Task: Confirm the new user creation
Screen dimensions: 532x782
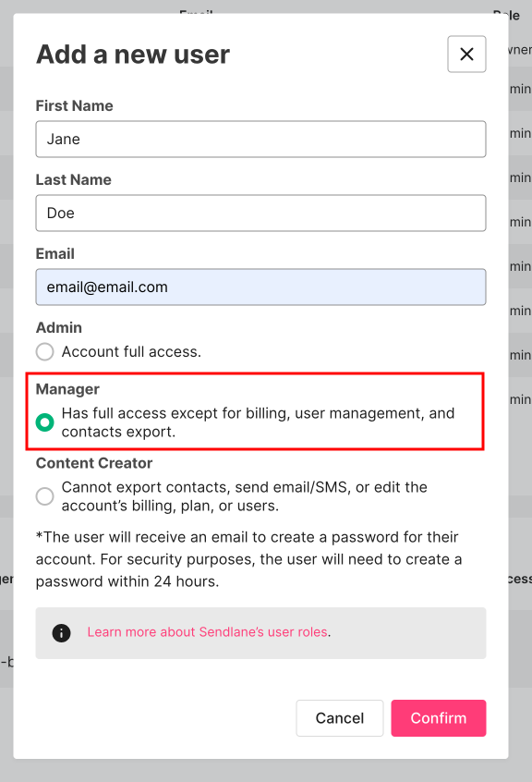Action: click(439, 717)
